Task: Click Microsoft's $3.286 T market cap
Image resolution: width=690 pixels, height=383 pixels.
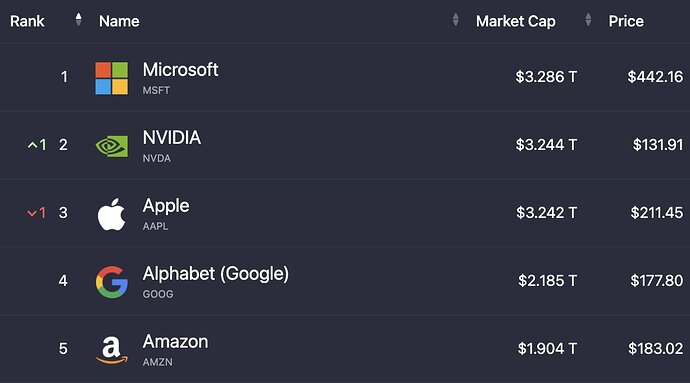Action: 546,77
